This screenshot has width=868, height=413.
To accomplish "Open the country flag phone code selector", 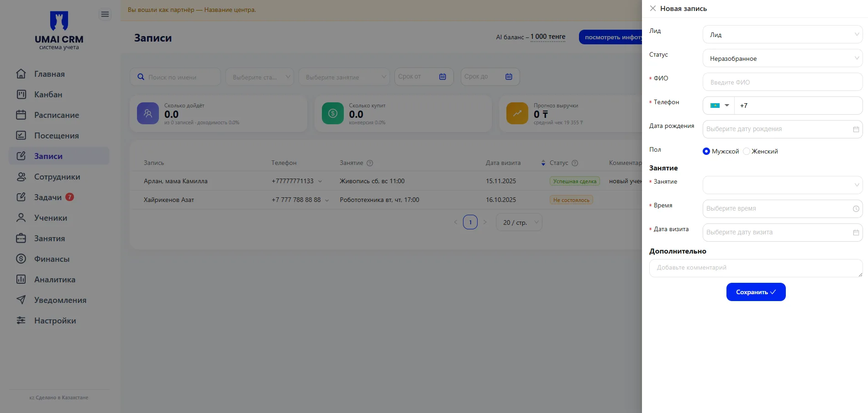I will (719, 106).
